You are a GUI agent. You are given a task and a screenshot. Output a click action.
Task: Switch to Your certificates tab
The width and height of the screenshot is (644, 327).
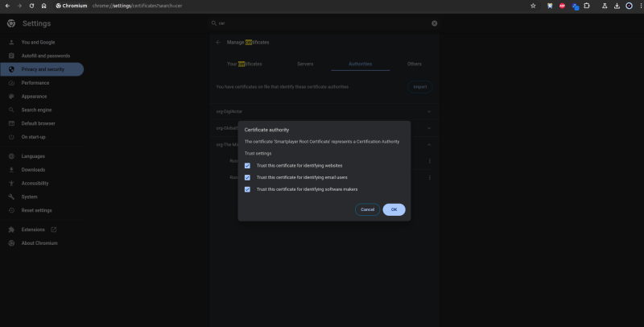point(245,64)
